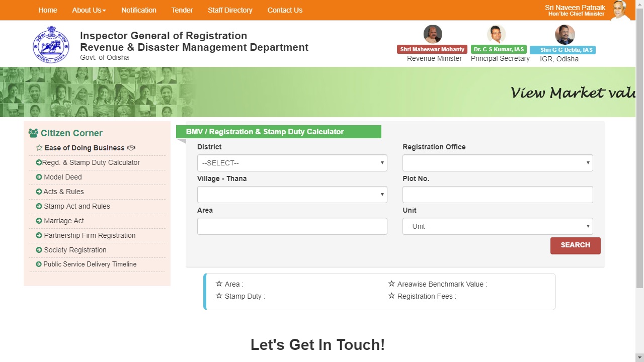The height and width of the screenshot is (362, 644).
Task: Expand the Village - Thana dropdown
Action: point(292,195)
